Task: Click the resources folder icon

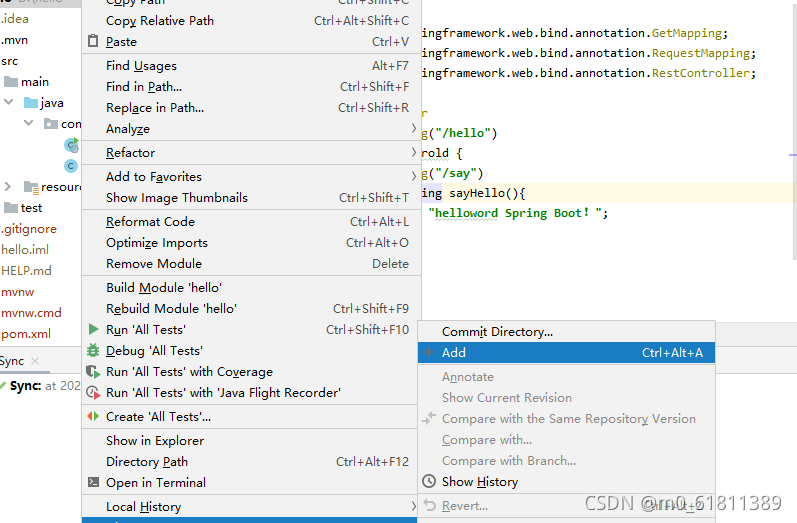Action: point(32,188)
